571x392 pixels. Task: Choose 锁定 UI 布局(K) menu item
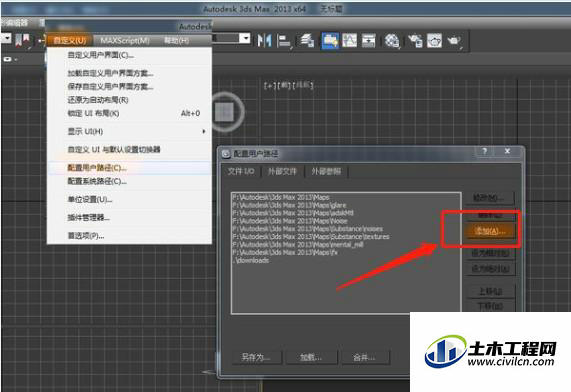129,113
